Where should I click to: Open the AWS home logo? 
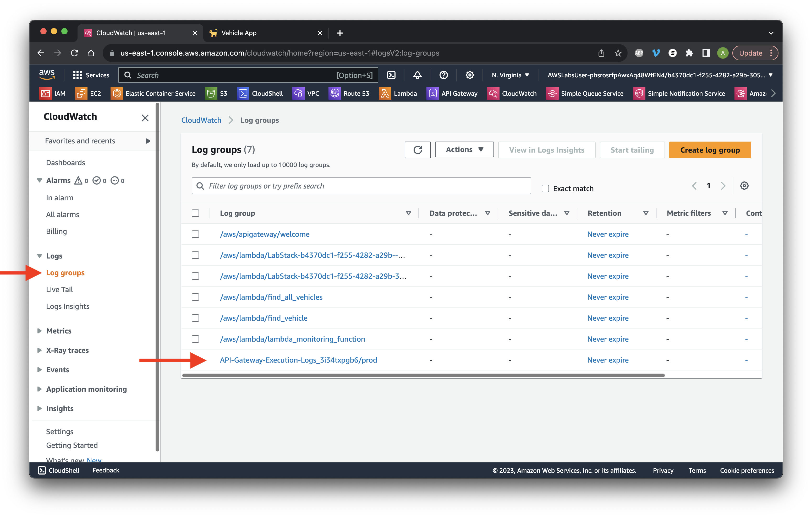(47, 75)
